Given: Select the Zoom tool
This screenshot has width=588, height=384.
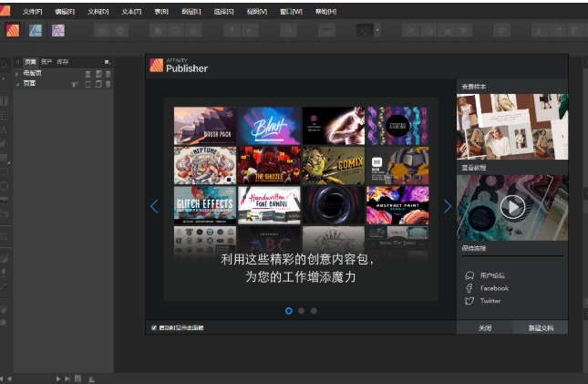Looking at the screenshot, I should tap(5, 323).
